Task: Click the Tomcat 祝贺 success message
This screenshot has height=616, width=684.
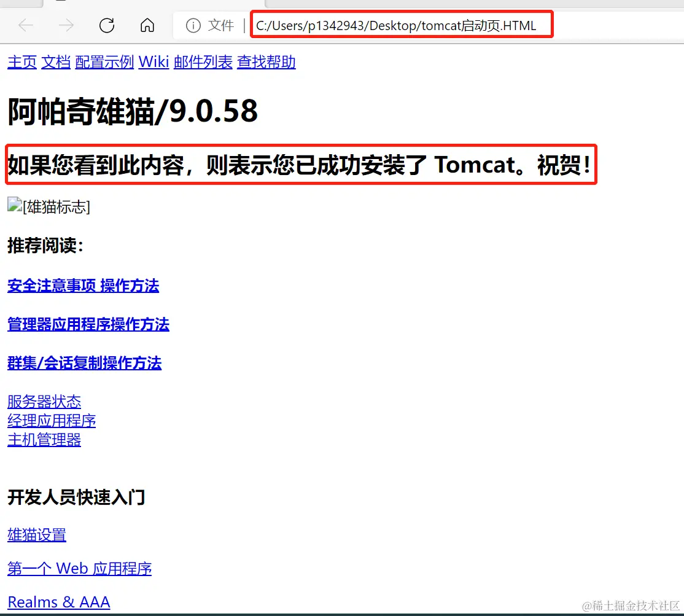Action: [300, 165]
